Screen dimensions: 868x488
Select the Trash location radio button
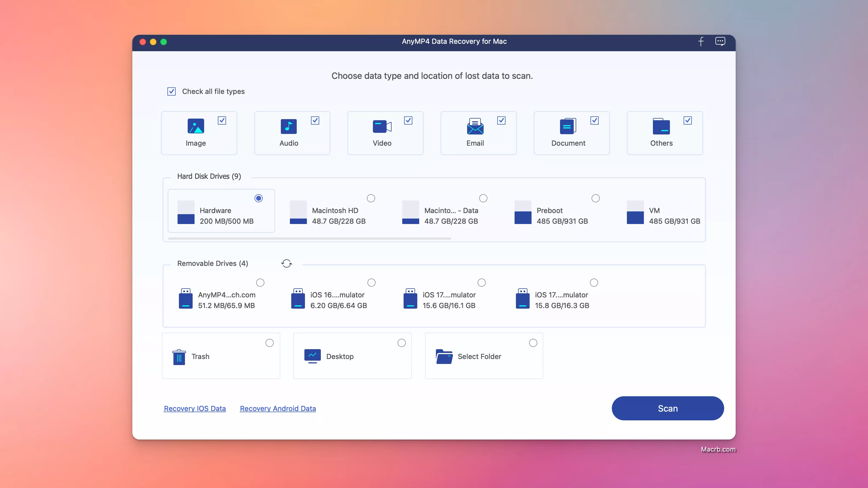point(270,343)
